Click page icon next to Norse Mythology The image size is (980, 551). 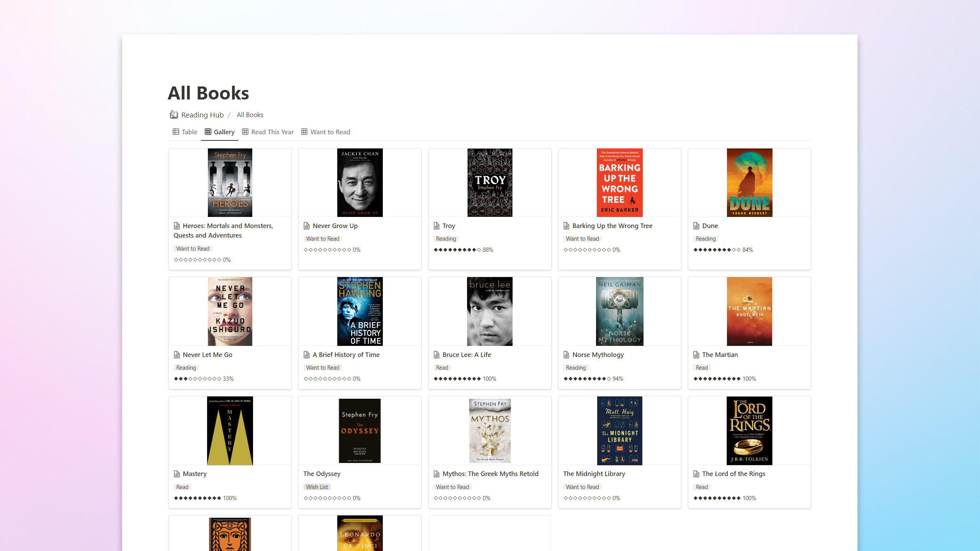(567, 355)
